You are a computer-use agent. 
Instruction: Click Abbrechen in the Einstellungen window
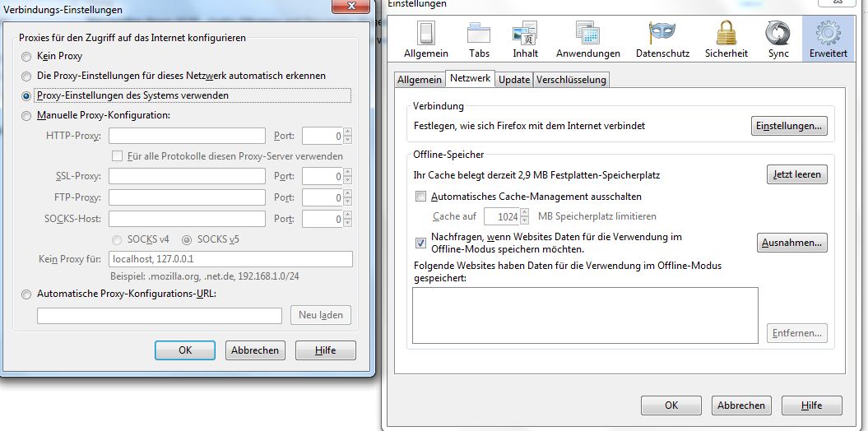click(x=742, y=406)
